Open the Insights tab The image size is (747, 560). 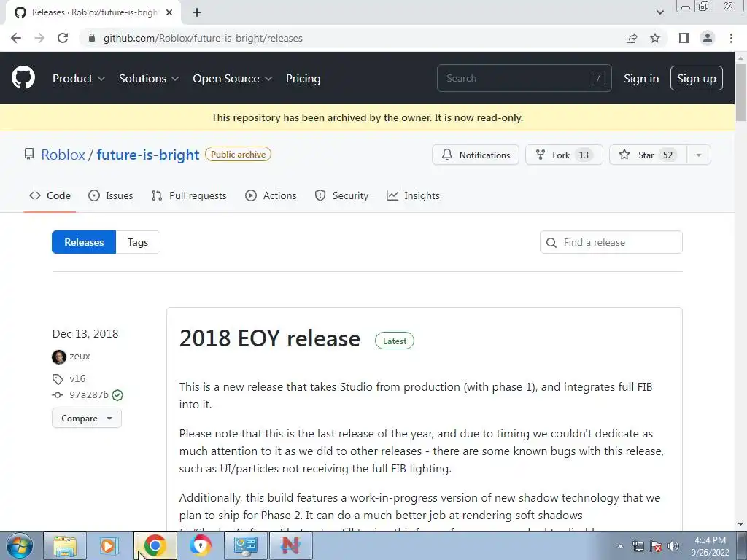(x=413, y=195)
